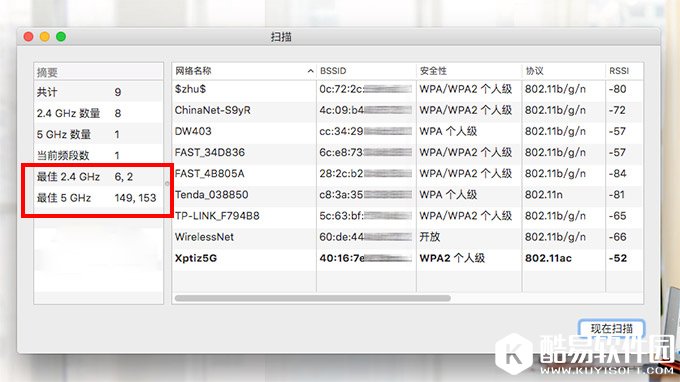Screen dimensions: 680x382
Task: Minimize the 扫描 window with yellow button
Action: pos(45,37)
